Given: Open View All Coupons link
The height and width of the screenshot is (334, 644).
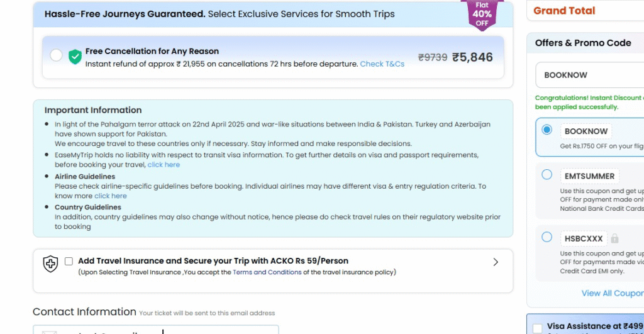Looking at the screenshot, I should pos(613,293).
